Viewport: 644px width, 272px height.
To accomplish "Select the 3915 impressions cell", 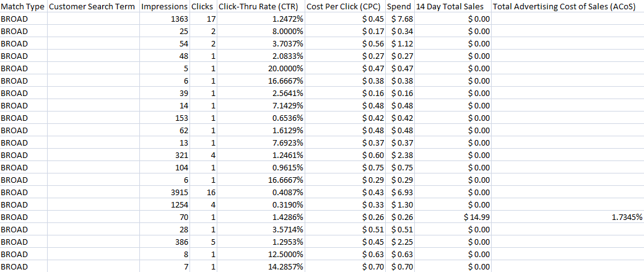I will click(x=165, y=192).
